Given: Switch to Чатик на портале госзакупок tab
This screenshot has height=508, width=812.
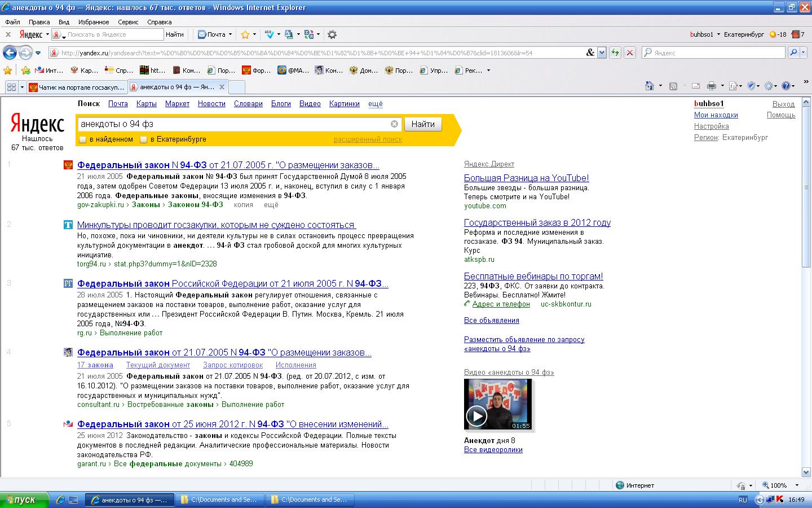Looking at the screenshot, I should [77, 87].
